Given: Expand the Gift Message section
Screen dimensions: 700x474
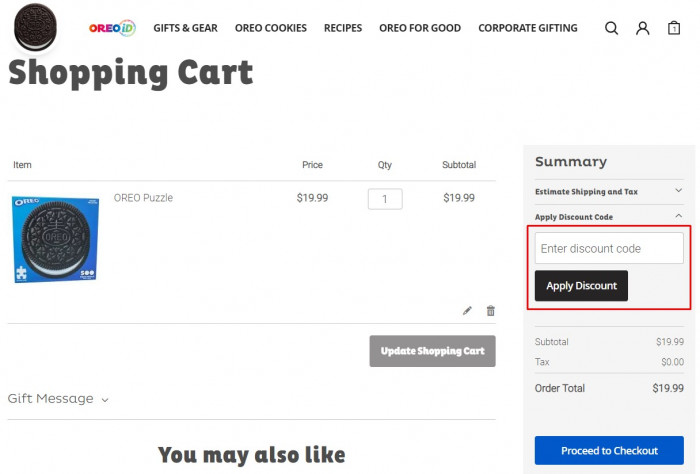Looking at the screenshot, I should (58, 399).
